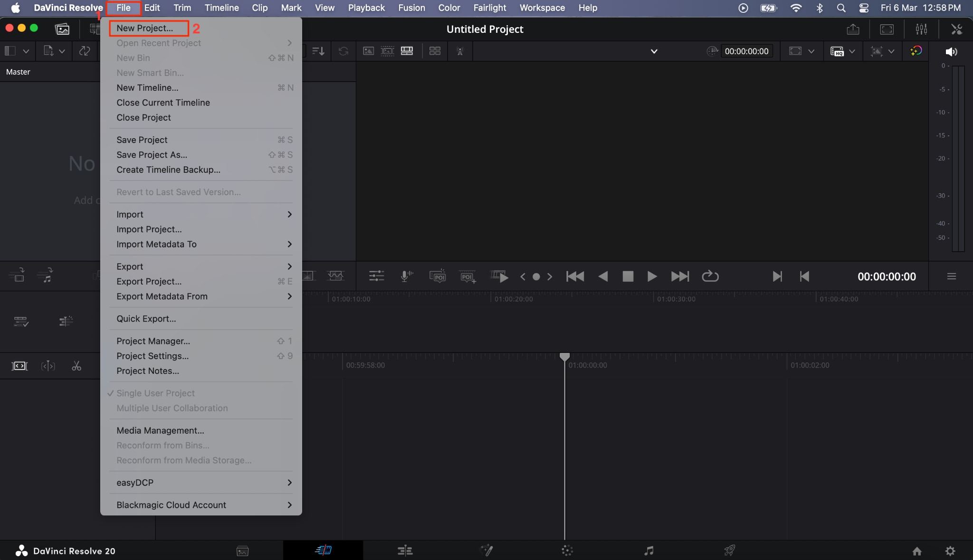Select the Single User Project option
The image size is (973, 560).
pyautogui.click(x=155, y=393)
